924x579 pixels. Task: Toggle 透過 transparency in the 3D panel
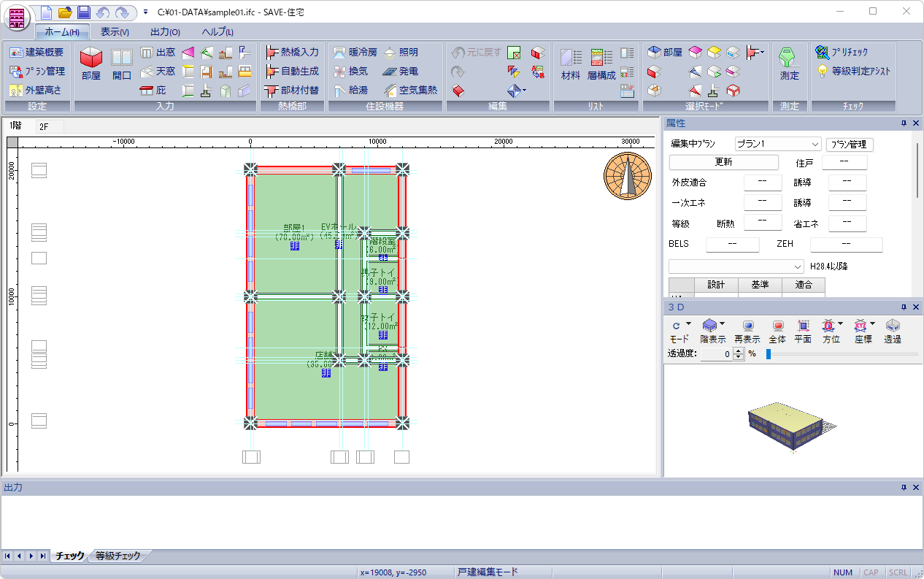click(x=893, y=331)
